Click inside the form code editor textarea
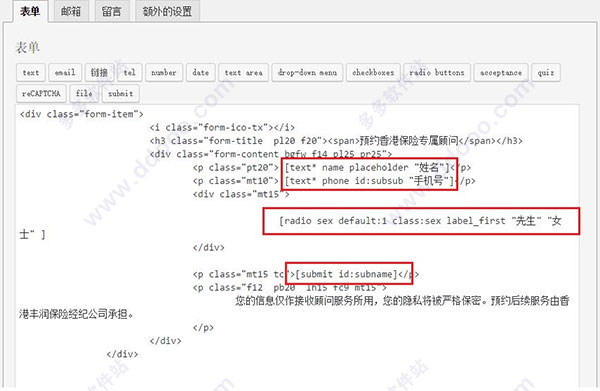Screen dimensions: 600x391 297,247
